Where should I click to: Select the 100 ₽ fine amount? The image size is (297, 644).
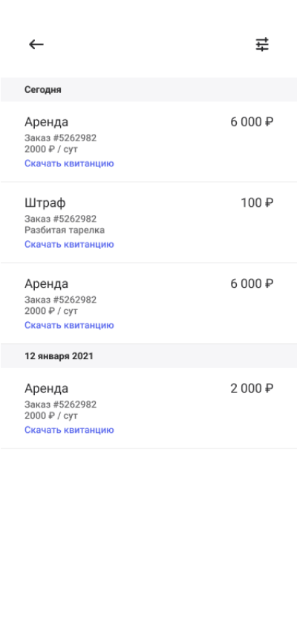click(x=257, y=202)
